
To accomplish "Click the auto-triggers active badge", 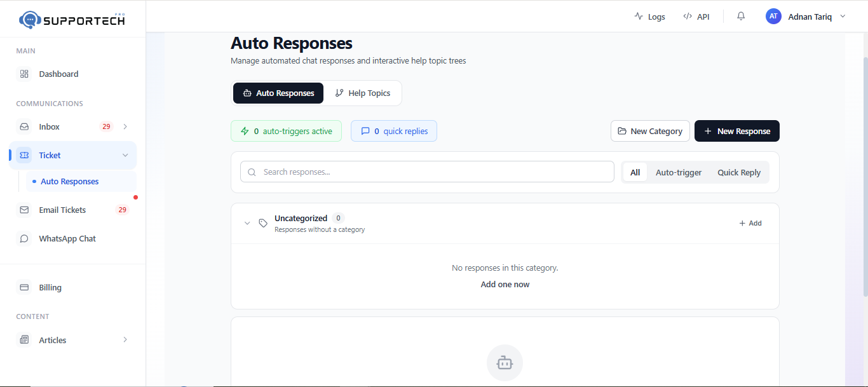I will click(x=286, y=131).
